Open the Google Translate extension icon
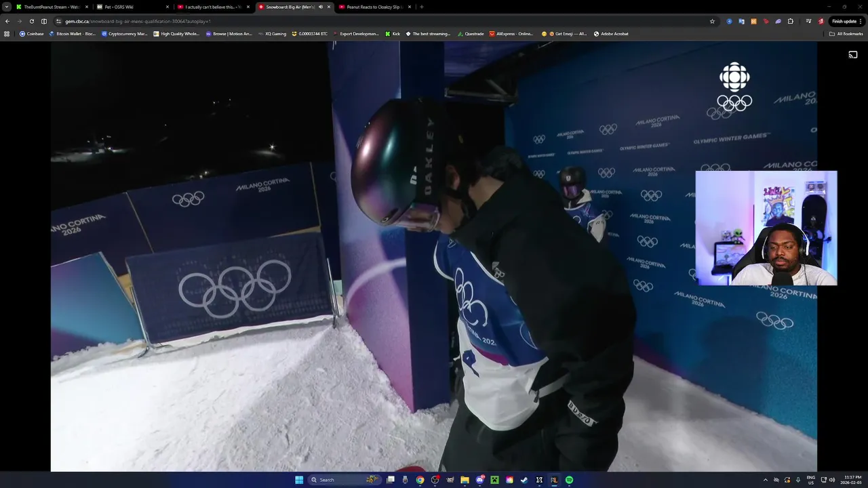The image size is (868, 488). (741, 21)
